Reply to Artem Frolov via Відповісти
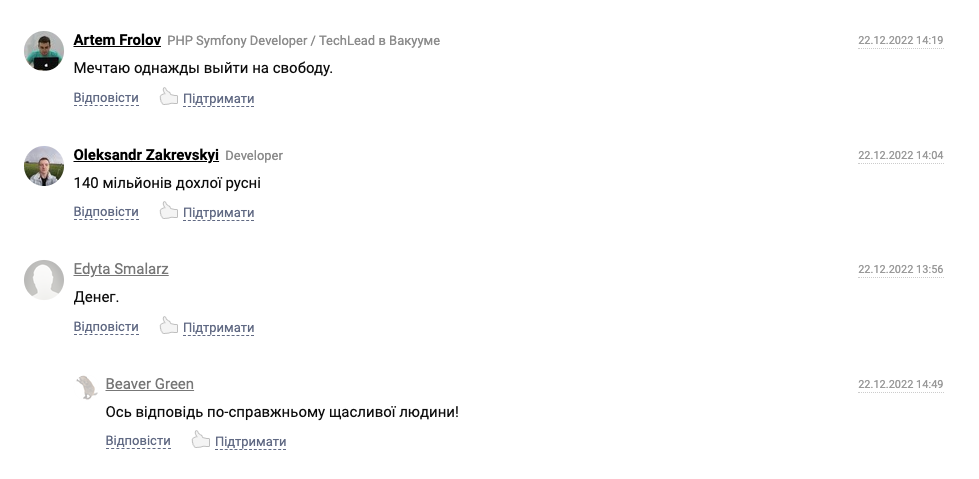979x479 pixels. point(106,98)
